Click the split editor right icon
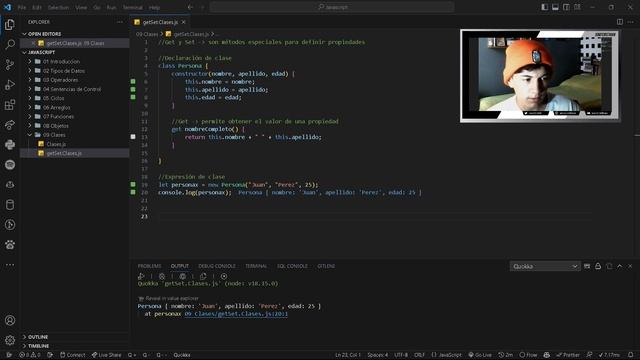Screen dimensions: 640x360 pyautogui.click(x=620, y=22)
